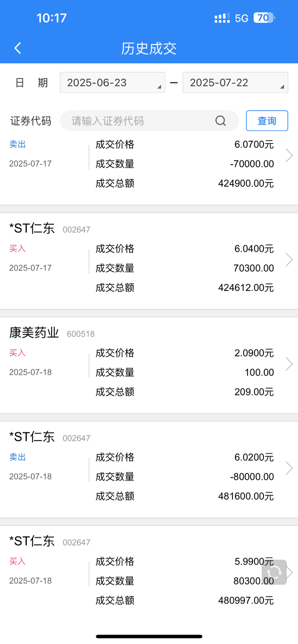Tap the iOS home indicator bar
The height and width of the screenshot is (644, 298).
pyautogui.click(x=149, y=636)
